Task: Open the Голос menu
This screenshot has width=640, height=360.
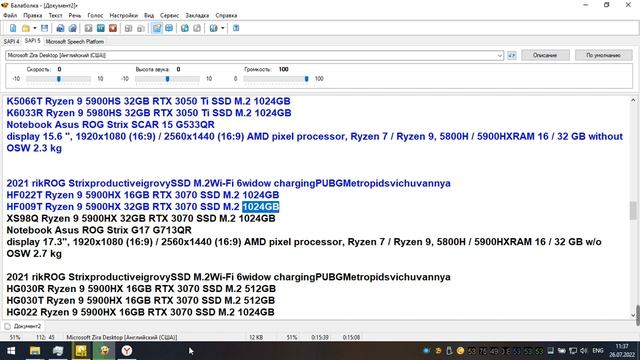Action: (x=95, y=16)
